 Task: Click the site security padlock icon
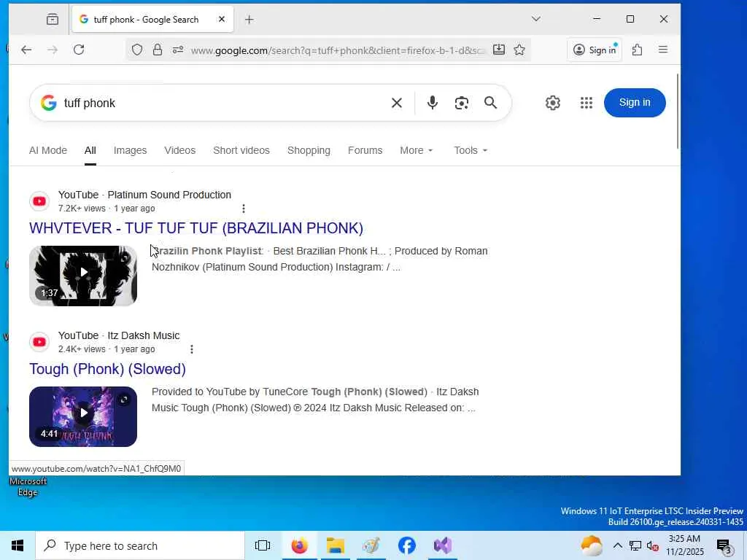158,50
